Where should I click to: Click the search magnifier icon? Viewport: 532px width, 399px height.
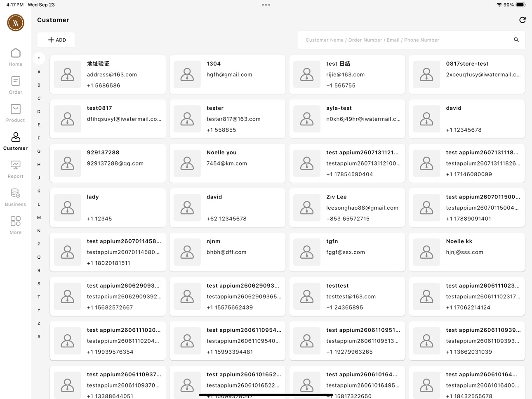click(x=516, y=40)
